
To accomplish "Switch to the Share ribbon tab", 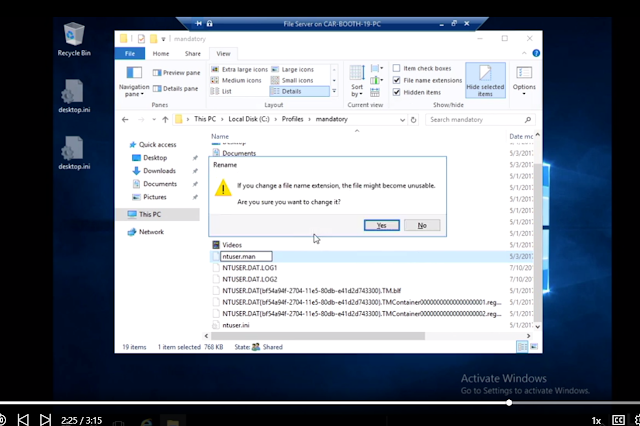I will pyautogui.click(x=193, y=53).
